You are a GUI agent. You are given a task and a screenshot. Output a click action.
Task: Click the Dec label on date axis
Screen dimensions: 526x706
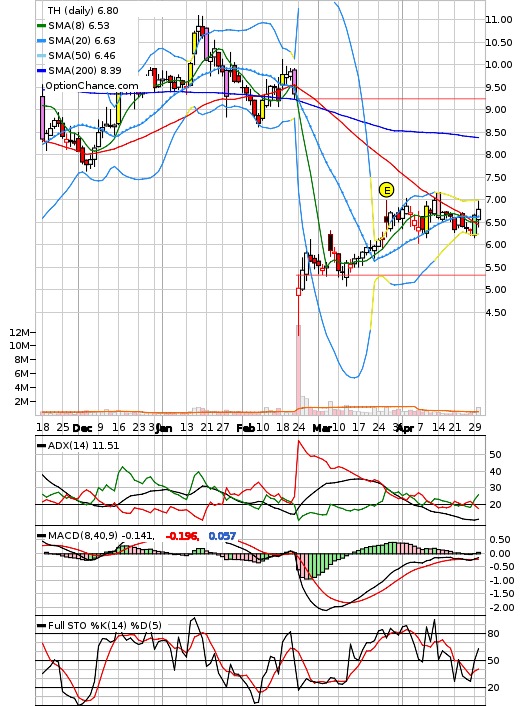82,428
